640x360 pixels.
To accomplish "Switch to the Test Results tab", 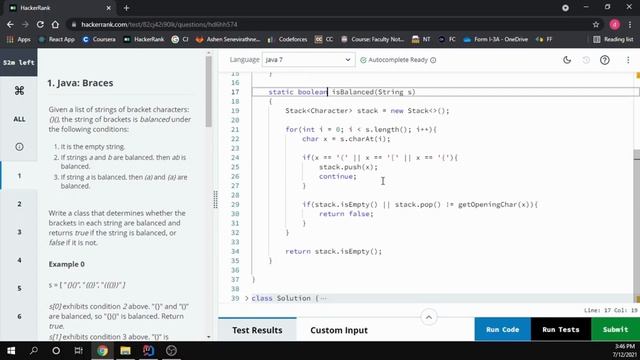I will (257, 330).
